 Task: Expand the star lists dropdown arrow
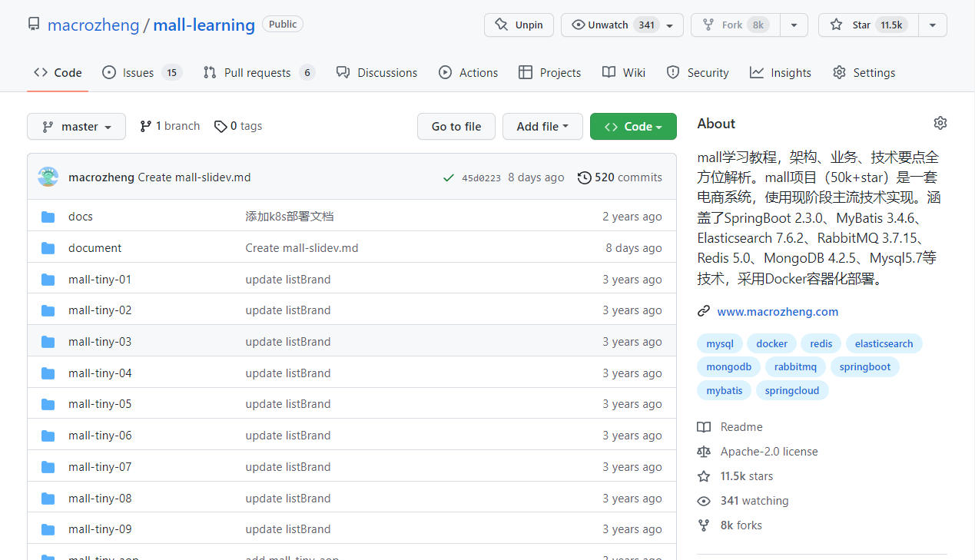click(x=933, y=25)
